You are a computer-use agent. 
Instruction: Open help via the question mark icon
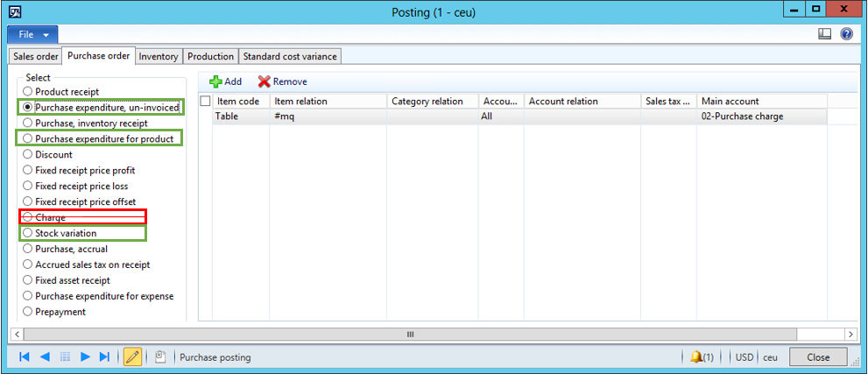click(846, 34)
